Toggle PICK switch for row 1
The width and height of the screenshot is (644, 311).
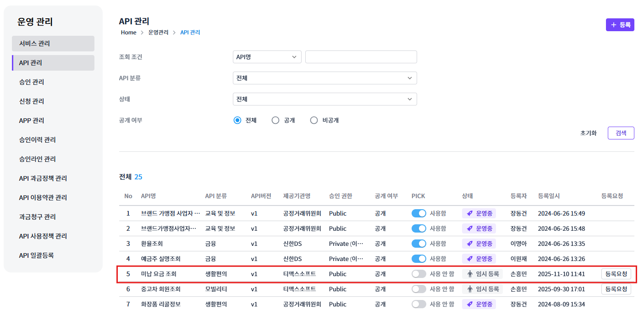pyautogui.click(x=419, y=213)
